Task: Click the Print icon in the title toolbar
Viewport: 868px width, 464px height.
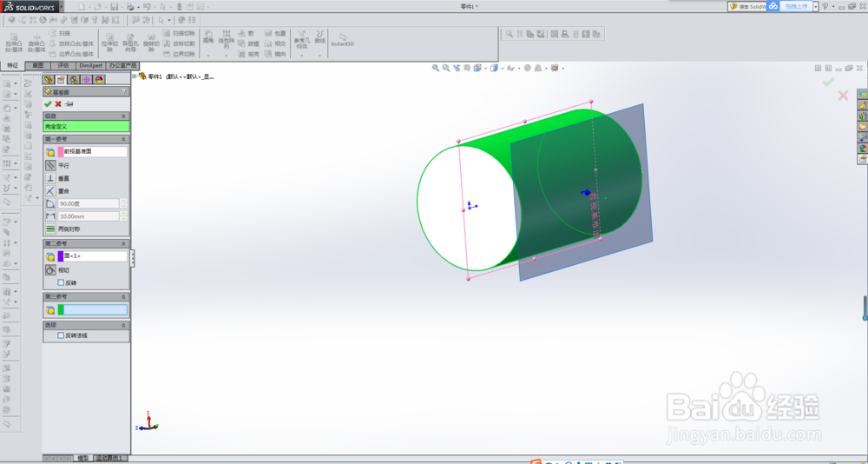Action: 129,7
